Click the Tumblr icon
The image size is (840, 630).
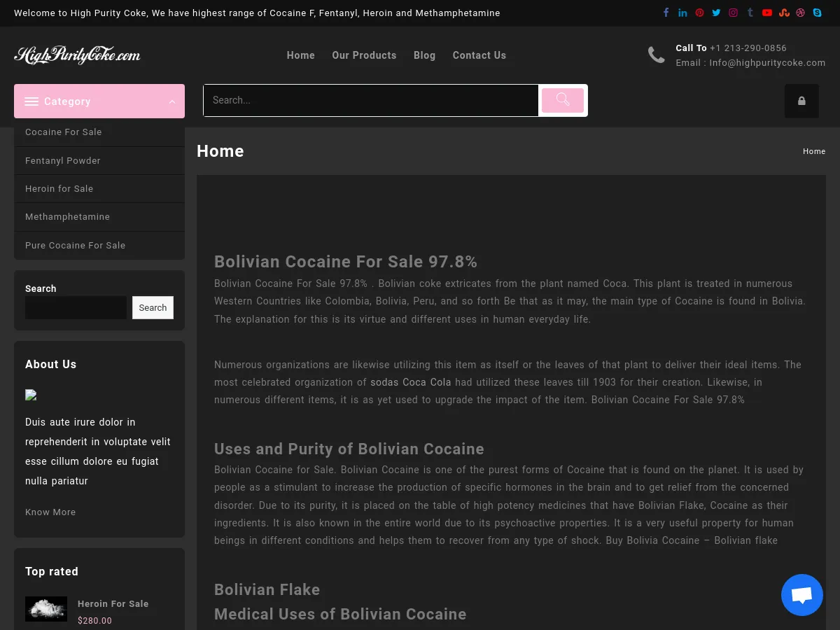tap(750, 13)
